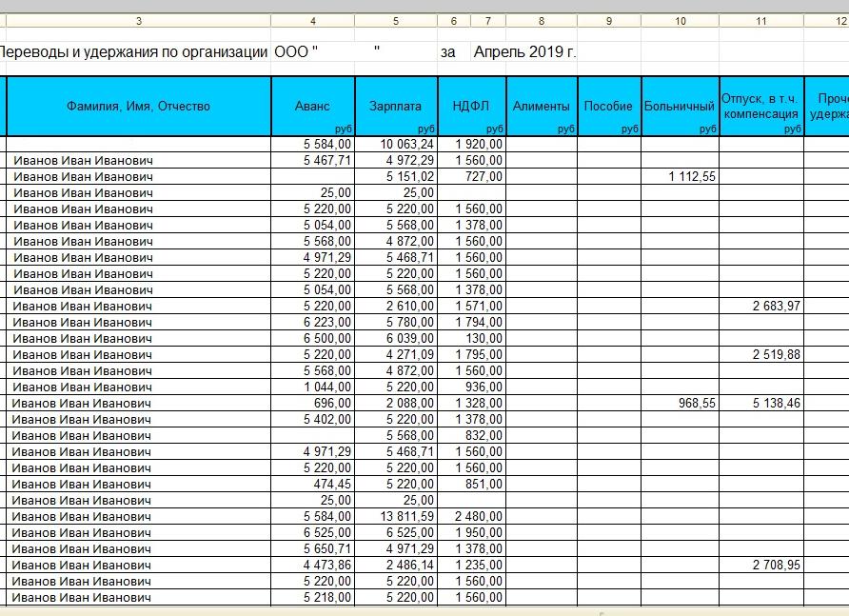Select the НДФЛ cell 130,00
The width and height of the screenshot is (849, 616).
pyautogui.click(x=471, y=339)
